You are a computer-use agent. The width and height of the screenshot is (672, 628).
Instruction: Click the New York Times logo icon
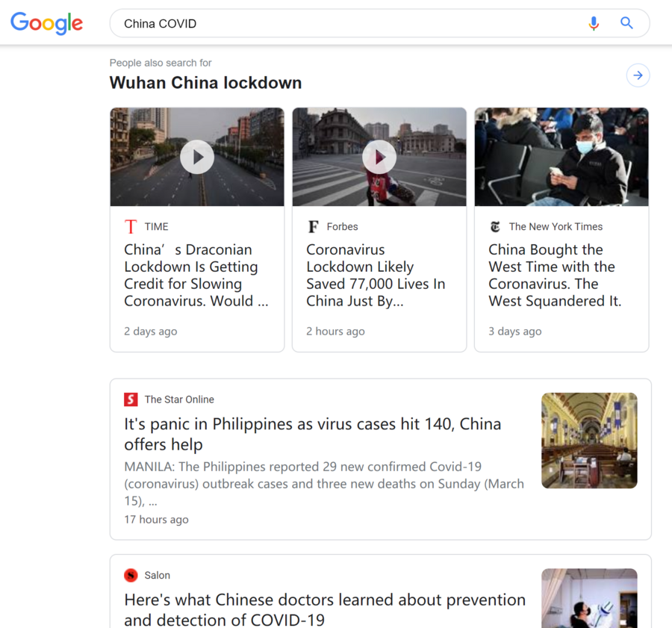496,226
